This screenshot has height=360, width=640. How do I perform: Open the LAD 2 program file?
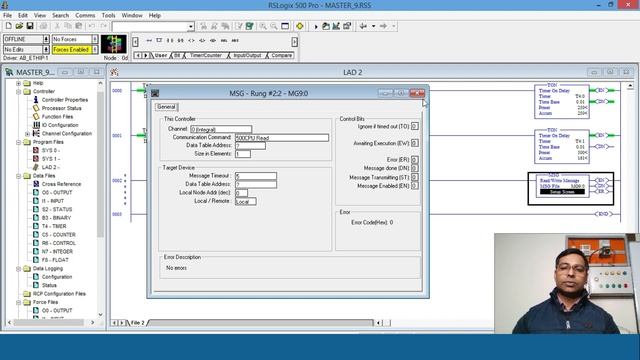click(51, 167)
